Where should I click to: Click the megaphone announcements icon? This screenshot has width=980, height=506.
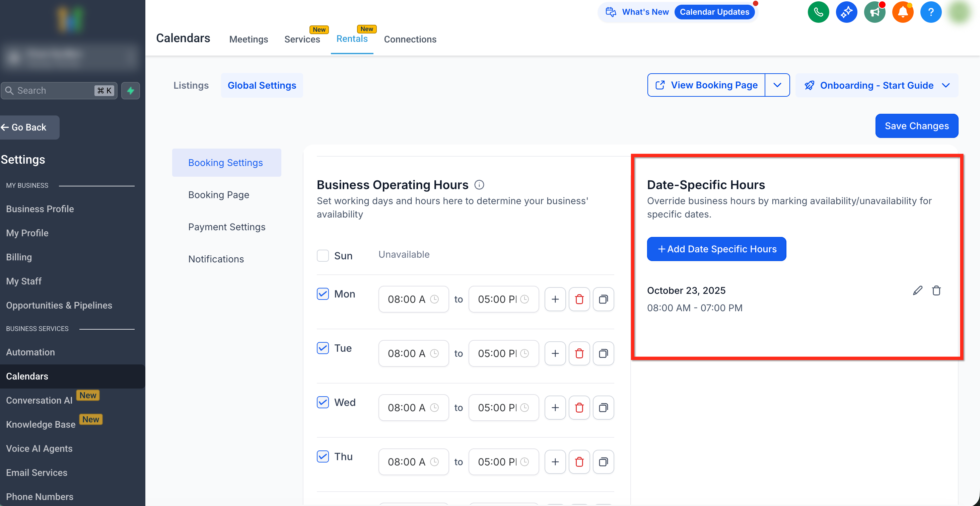pyautogui.click(x=874, y=12)
